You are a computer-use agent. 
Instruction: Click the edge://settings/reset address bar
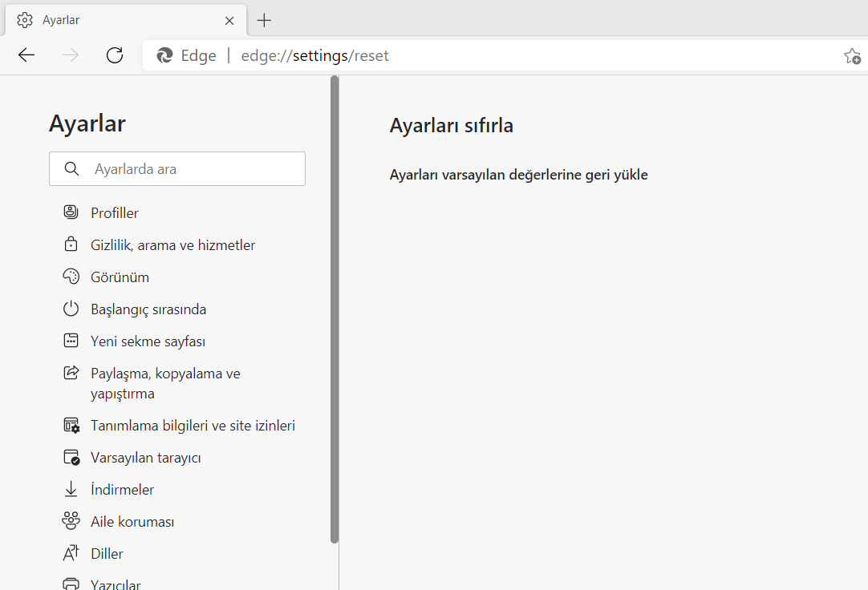click(x=481, y=55)
